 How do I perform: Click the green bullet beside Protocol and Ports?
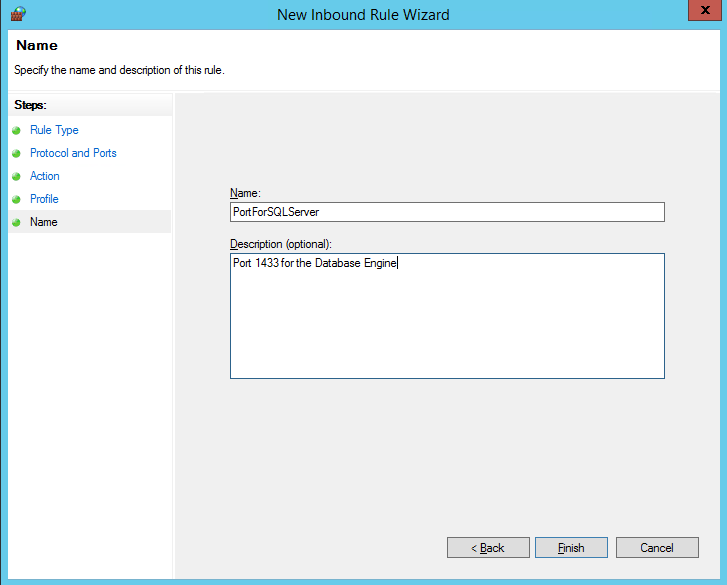click(16, 153)
